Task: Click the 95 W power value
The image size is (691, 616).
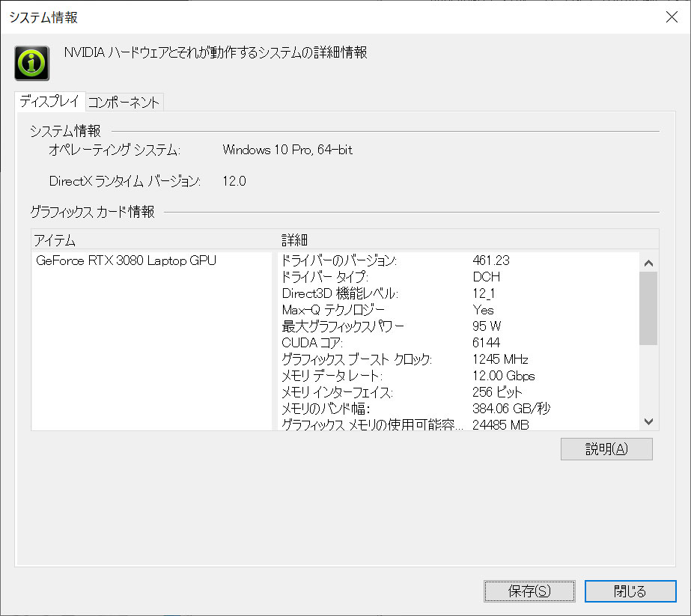Action: point(487,326)
